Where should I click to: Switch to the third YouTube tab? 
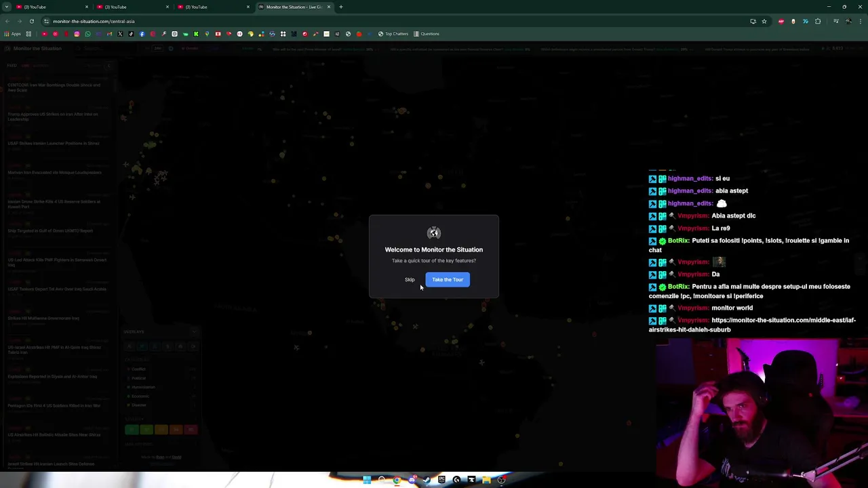click(212, 7)
